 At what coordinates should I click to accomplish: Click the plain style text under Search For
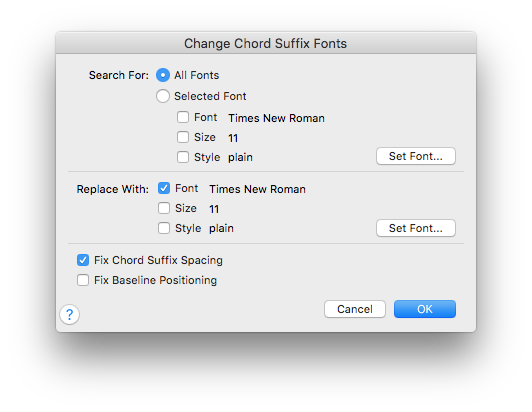point(240,157)
